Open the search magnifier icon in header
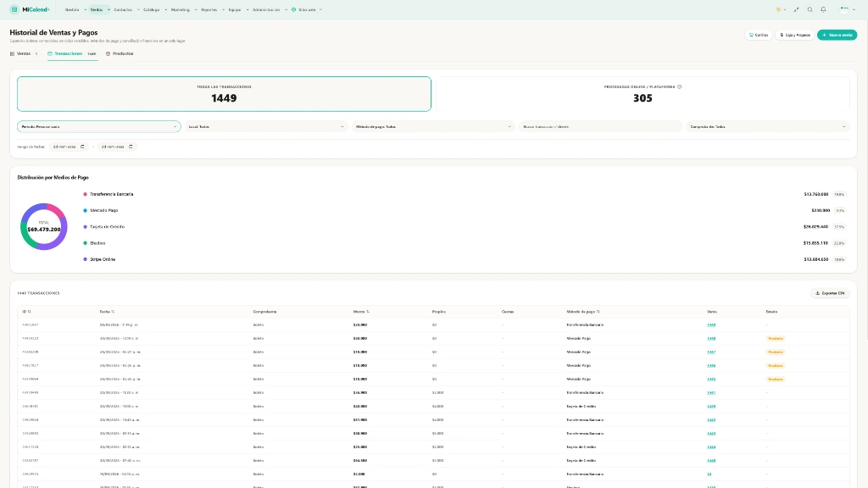Viewport: 868px width, 488px height. click(810, 9)
